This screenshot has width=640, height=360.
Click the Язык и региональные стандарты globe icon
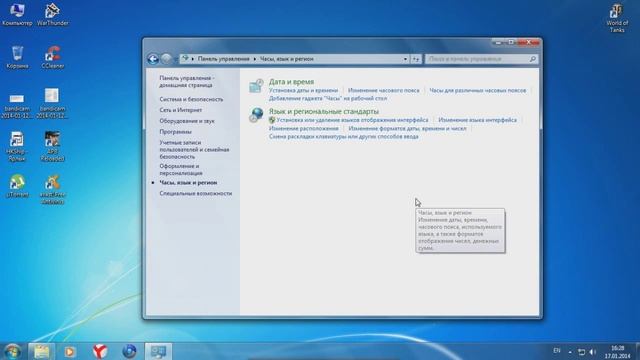click(256, 115)
